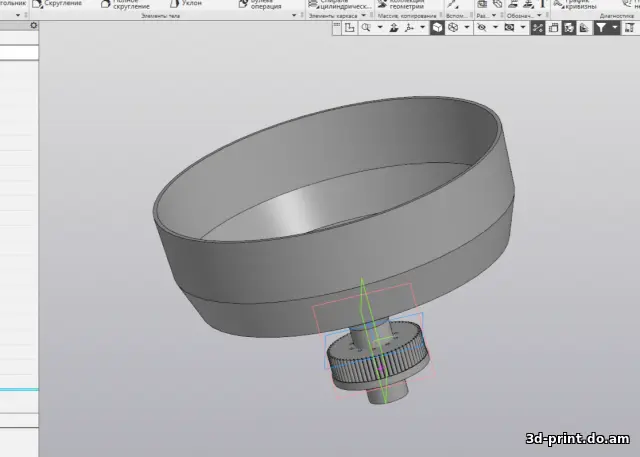Select the Полное скругление tool
The height and width of the screenshot is (457, 640).
125,4
